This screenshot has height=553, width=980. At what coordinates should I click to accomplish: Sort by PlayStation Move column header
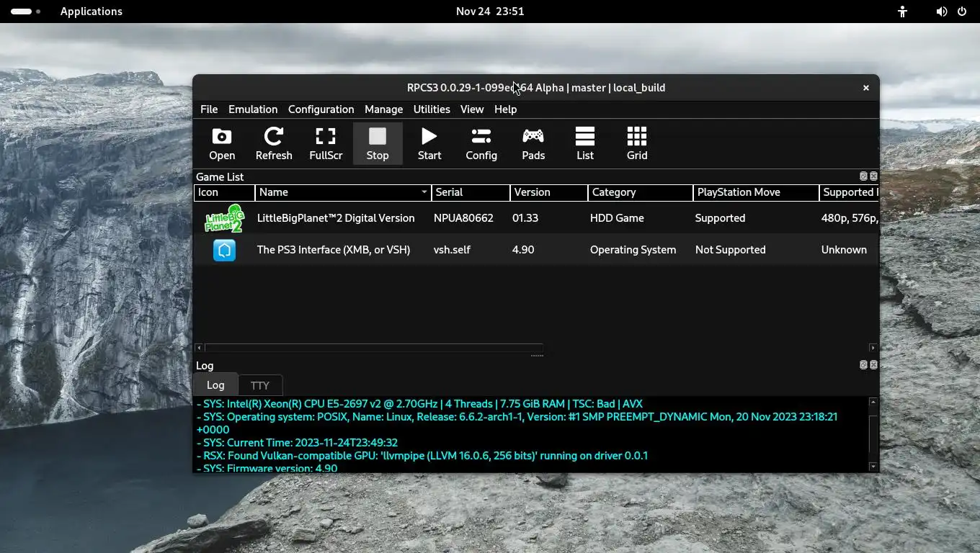tap(756, 192)
